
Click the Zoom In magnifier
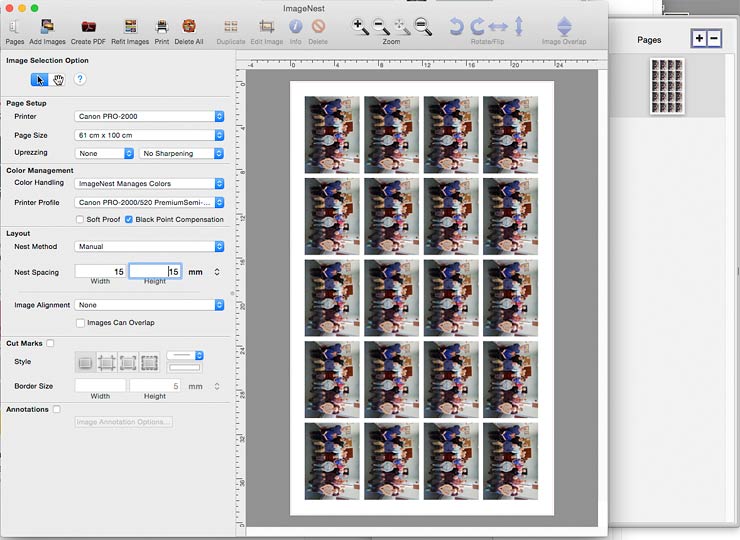[x=360, y=26]
